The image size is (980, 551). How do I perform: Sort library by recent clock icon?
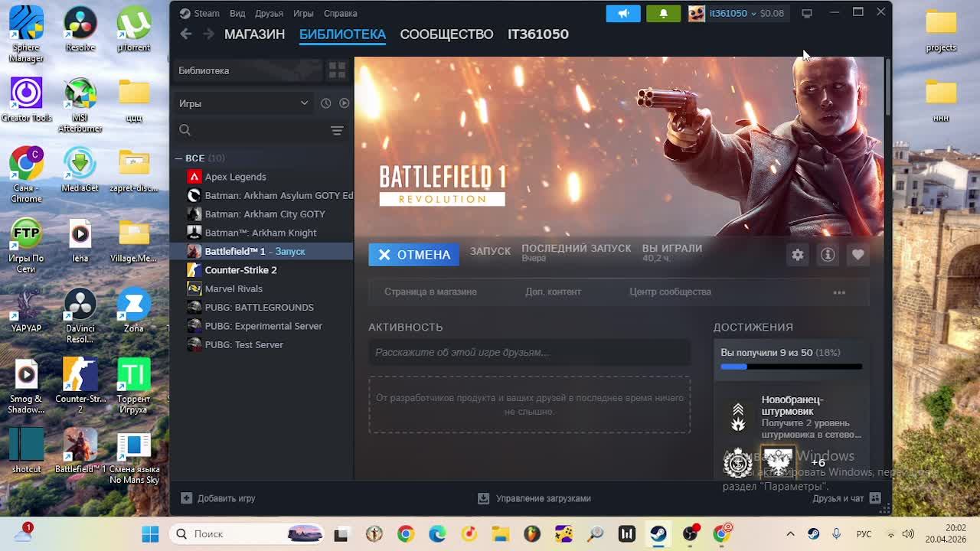pyautogui.click(x=325, y=103)
